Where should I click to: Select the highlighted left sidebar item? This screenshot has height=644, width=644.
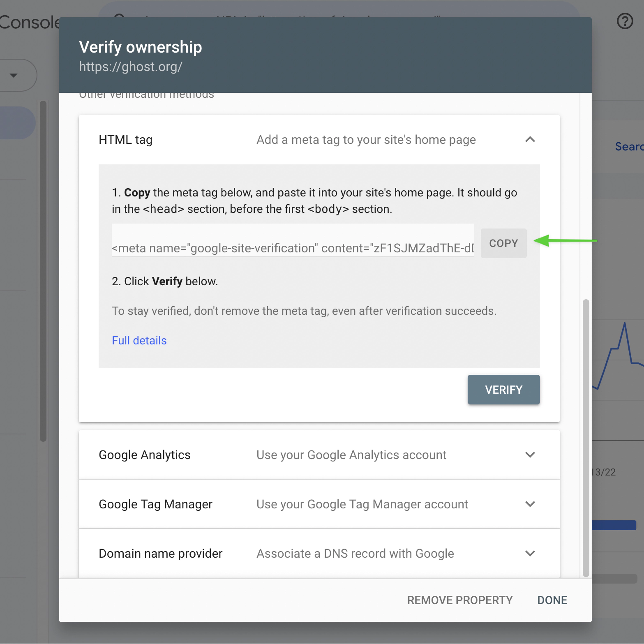[x=17, y=123]
